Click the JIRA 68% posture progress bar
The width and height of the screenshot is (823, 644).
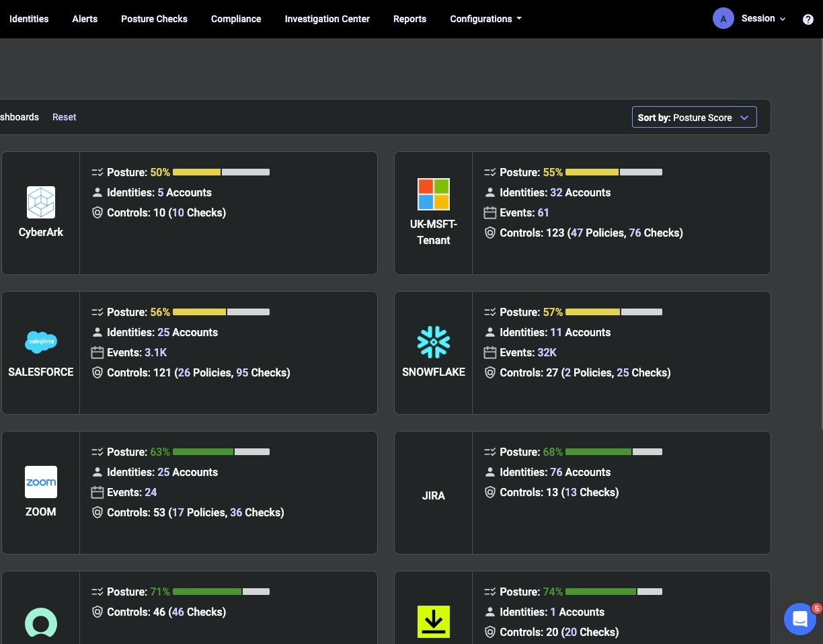(x=614, y=452)
